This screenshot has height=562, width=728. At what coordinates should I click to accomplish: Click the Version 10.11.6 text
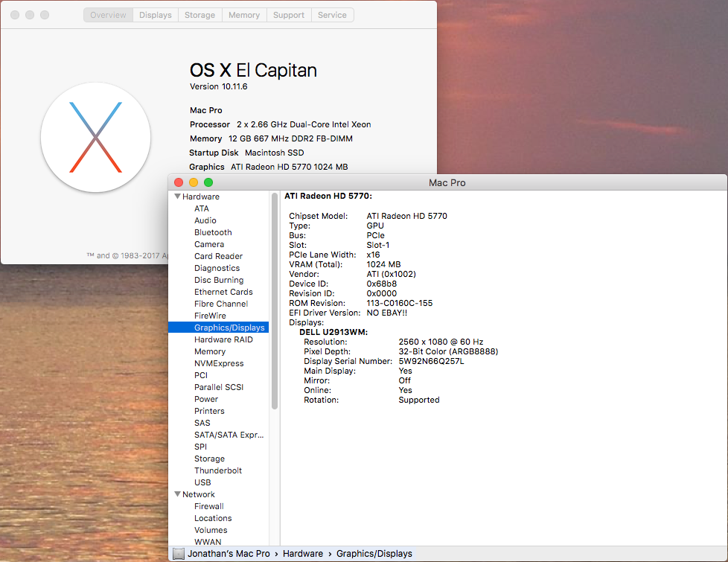coord(219,86)
